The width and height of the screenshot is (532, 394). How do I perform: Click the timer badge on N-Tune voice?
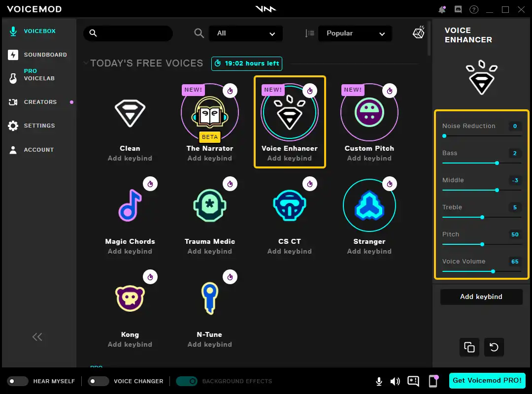click(230, 277)
